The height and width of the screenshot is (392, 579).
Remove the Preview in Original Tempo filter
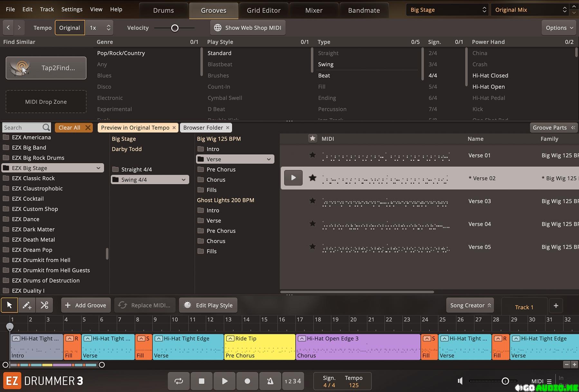point(174,128)
